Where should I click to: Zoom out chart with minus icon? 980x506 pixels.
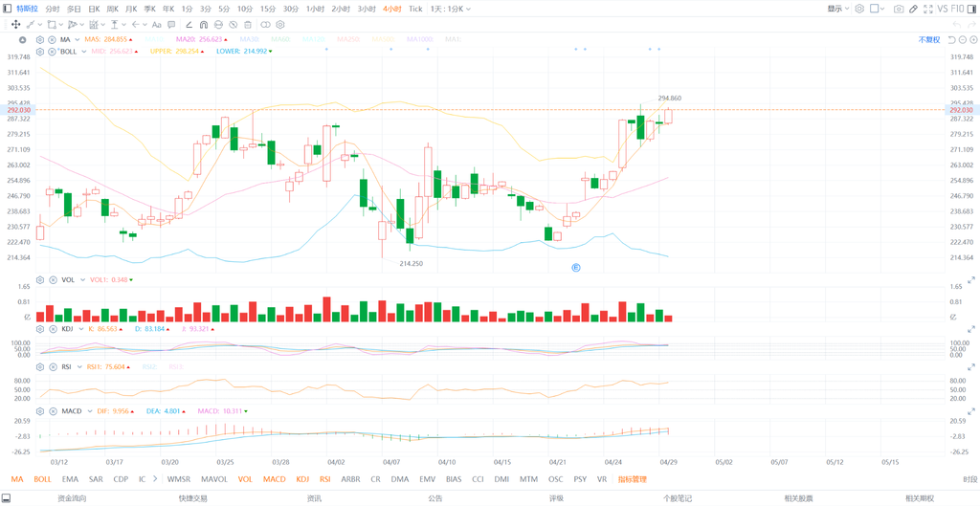tap(963, 39)
